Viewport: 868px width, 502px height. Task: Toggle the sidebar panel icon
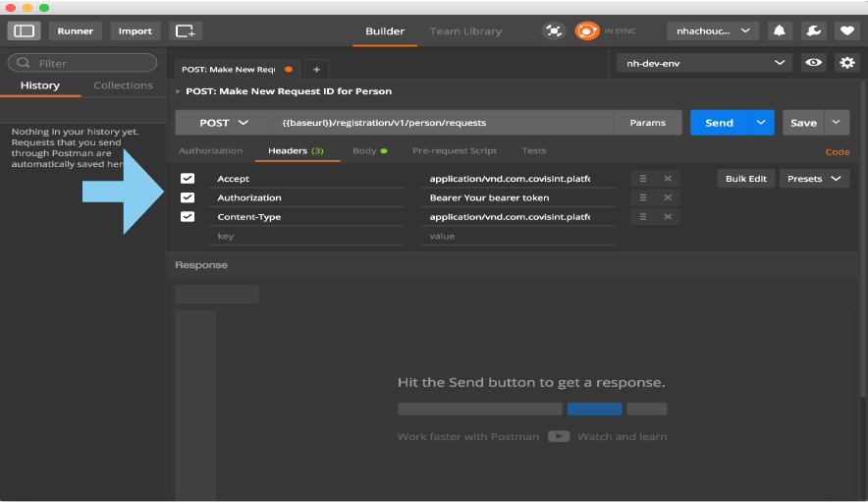[24, 31]
